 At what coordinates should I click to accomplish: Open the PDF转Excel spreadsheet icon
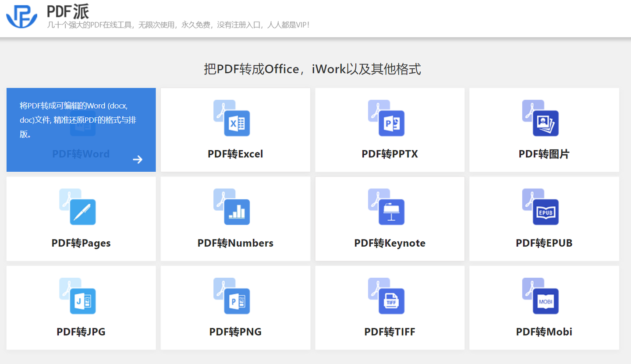pos(232,118)
